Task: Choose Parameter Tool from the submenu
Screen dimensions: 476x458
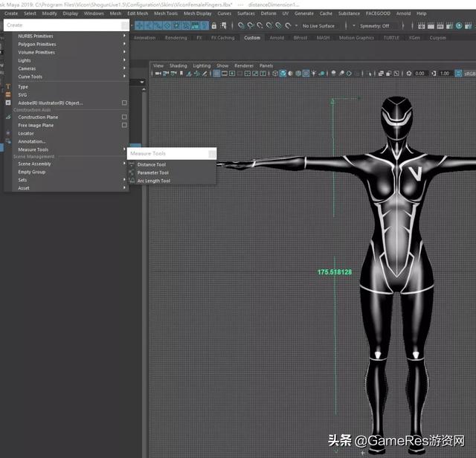Action: (x=172, y=172)
